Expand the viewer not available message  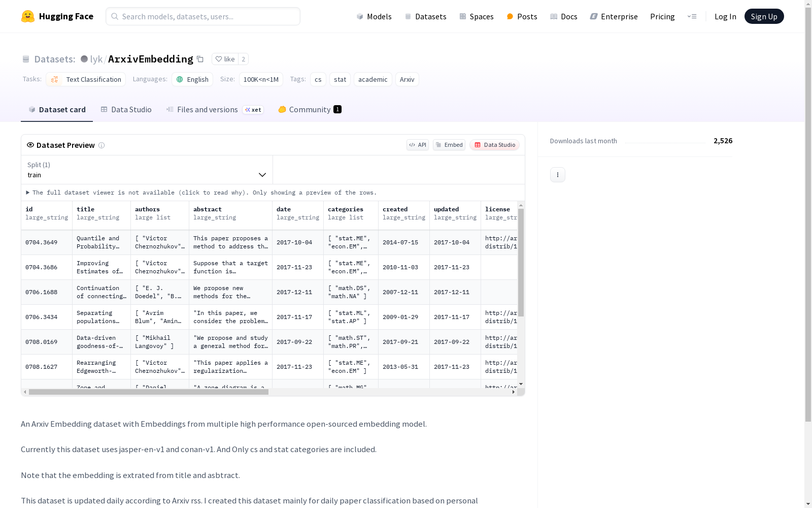[201, 193]
